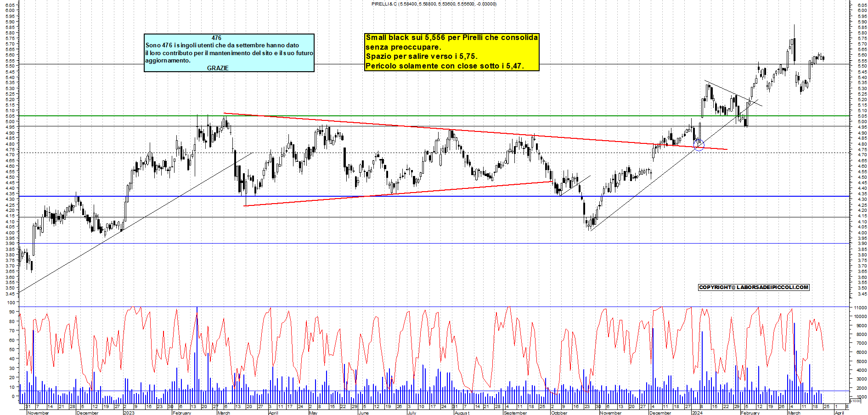This screenshot has width=868, height=415.
Task: Click the '50' oscillator scale label
Action: tap(12, 349)
